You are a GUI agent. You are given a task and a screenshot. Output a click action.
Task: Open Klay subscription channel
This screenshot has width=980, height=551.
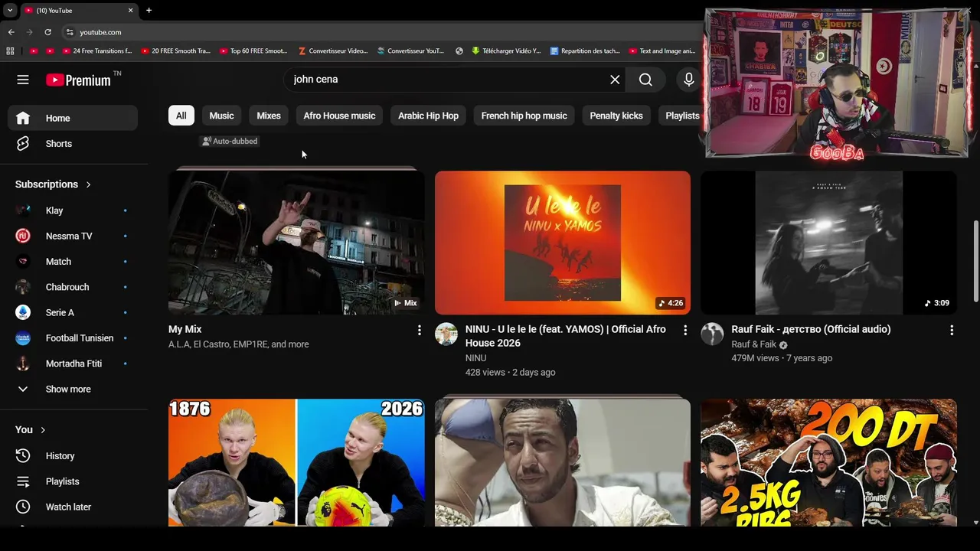click(x=73, y=210)
